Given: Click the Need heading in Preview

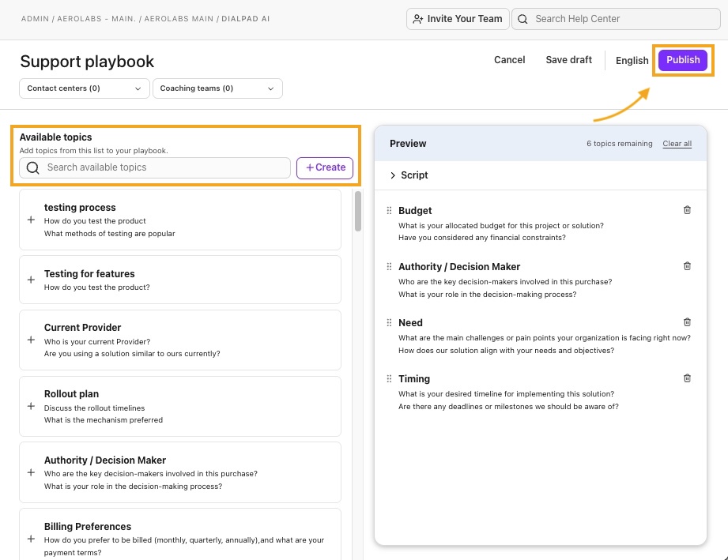Looking at the screenshot, I should coord(410,323).
